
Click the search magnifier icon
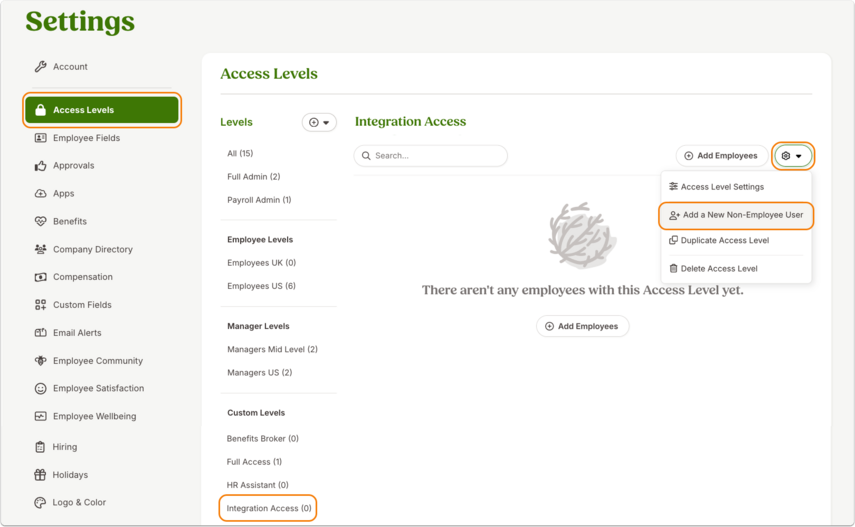(x=366, y=155)
